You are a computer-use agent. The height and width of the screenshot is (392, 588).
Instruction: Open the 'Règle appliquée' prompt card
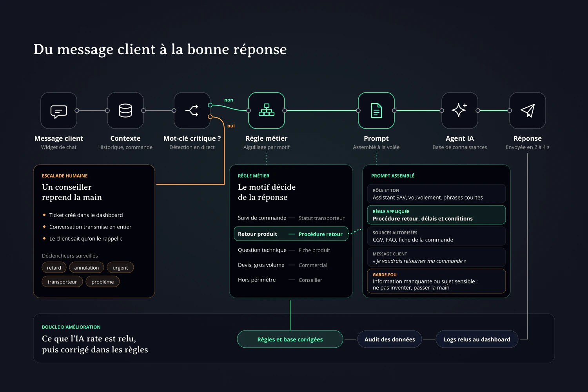point(436,215)
